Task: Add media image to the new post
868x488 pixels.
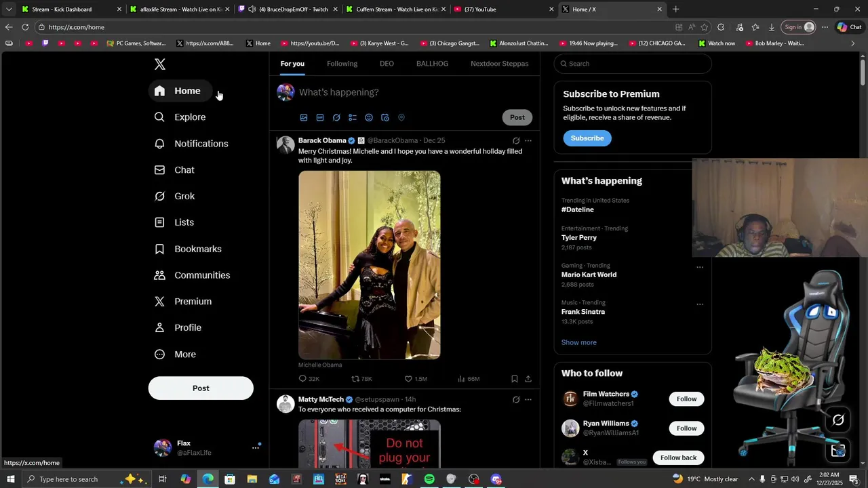Action: (x=304, y=117)
